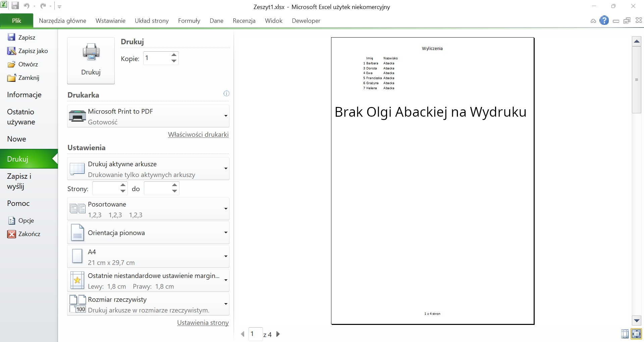The width and height of the screenshot is (644, 342).
Task: Click the printer info icon next to Drukarka
Action: pos(226,94)
